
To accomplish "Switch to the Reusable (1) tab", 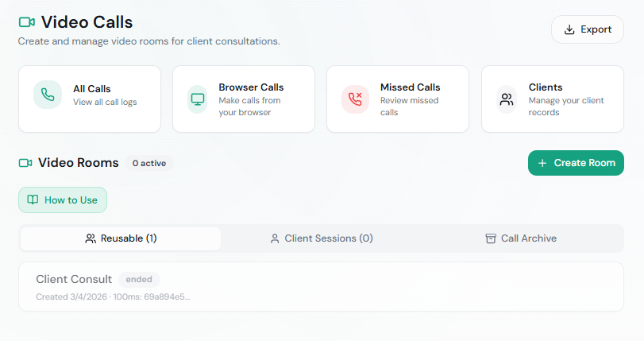I will 121,238.
